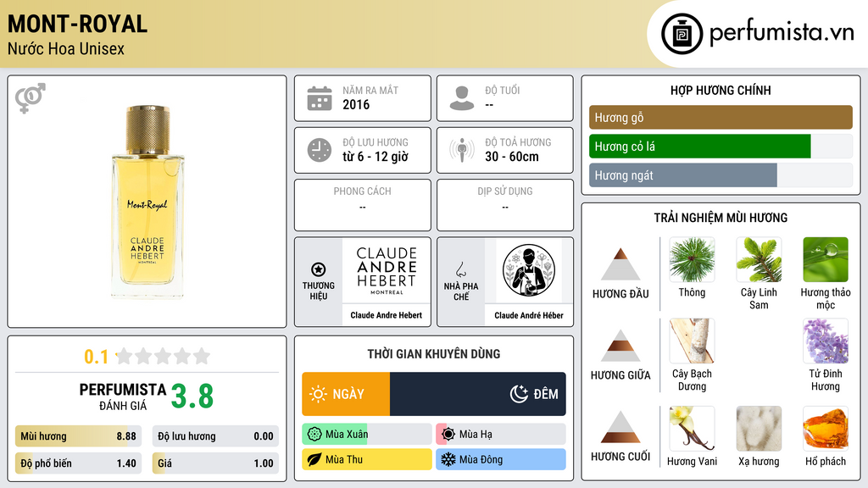Open the Hương thảo mộc note image
The width and height of the screenshot is (868, 488).
tap(826, 260)
